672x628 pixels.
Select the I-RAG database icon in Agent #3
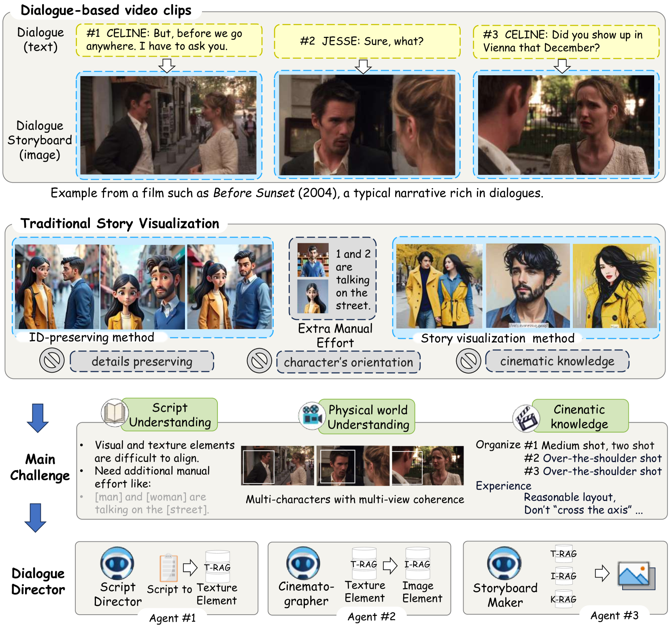click(564, 575)
